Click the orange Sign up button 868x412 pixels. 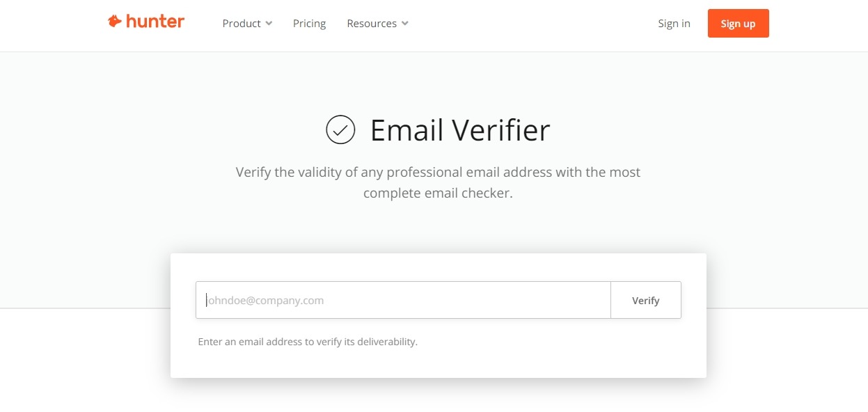[738, 24]
